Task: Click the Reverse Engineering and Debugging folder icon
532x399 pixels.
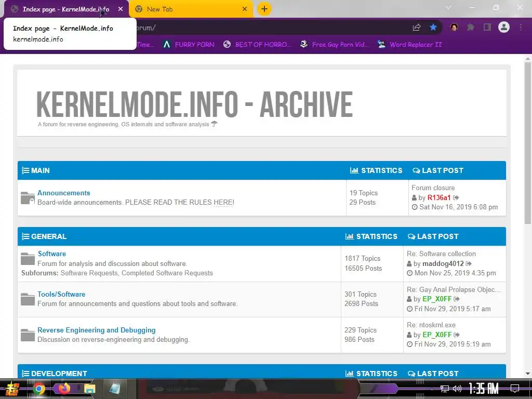Action: (x=28, y=335)
